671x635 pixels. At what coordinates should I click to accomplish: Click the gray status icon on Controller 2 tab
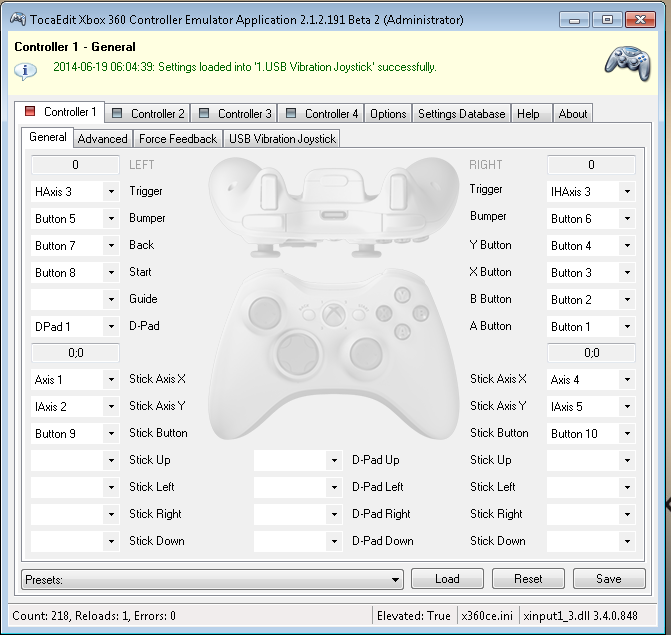[x=117, y=114]
